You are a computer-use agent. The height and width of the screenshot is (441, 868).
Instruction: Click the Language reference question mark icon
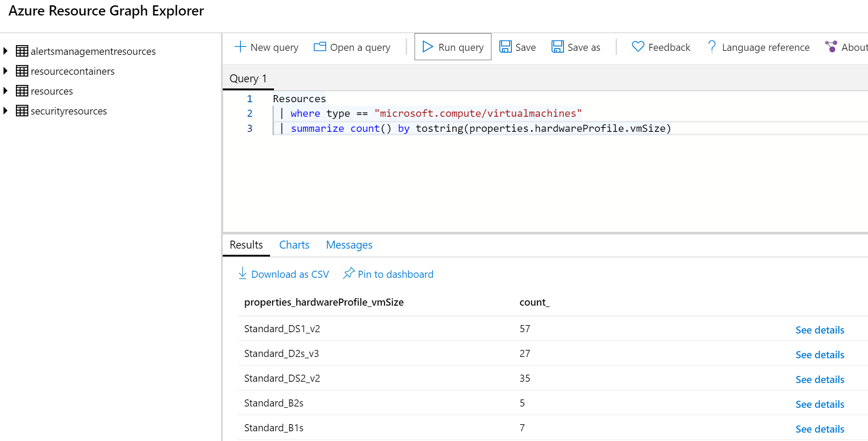tap(712, 46)
